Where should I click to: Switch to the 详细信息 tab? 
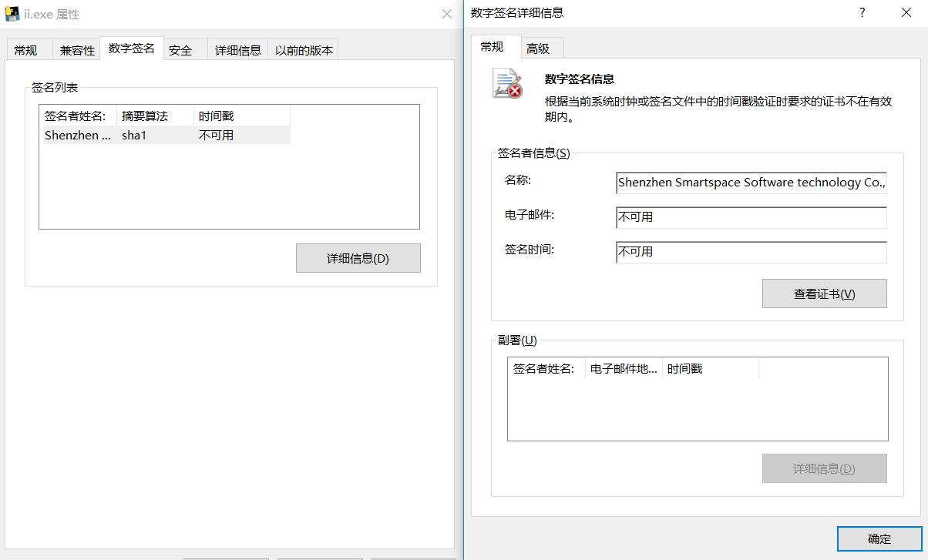[238, 50]
